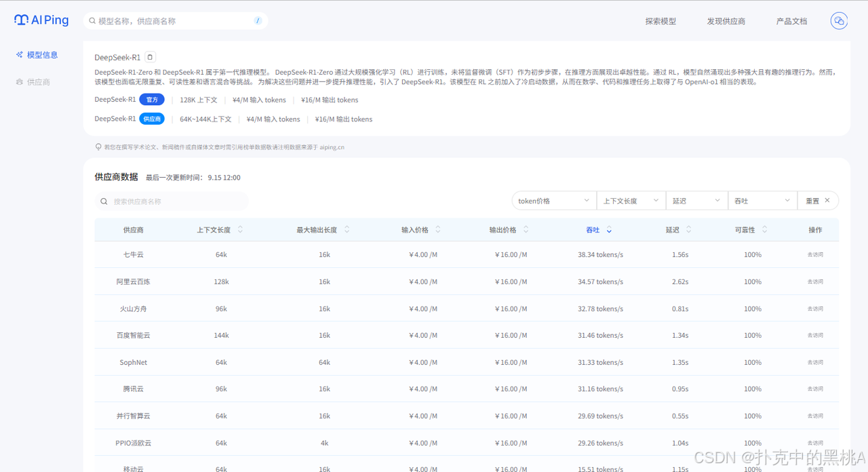This screenshot has height=472, width=868.
Task: Click the 128k context length cell
Action: pos(221,282)
